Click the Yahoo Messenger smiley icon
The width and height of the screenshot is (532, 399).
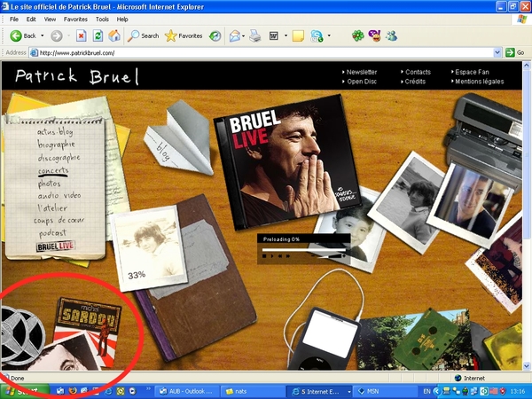[x=374, y=35]
